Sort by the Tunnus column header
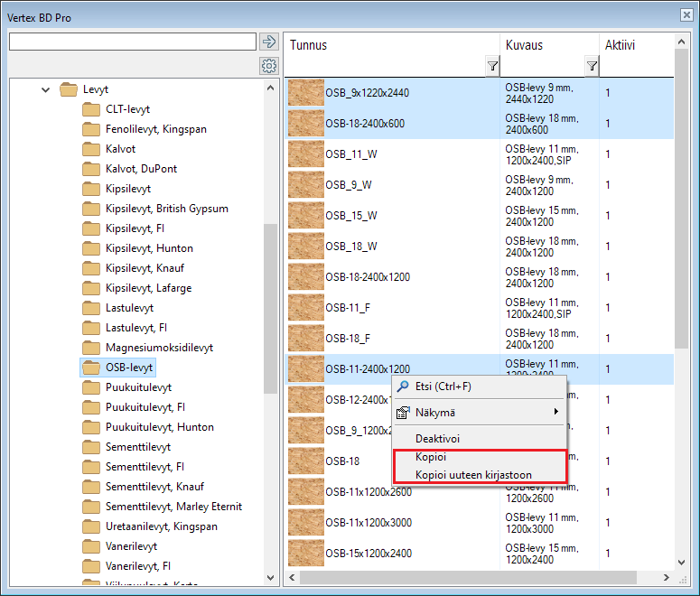Image resolution: width=700 pixels, height=596 pixels. click(x=388, y=45)
